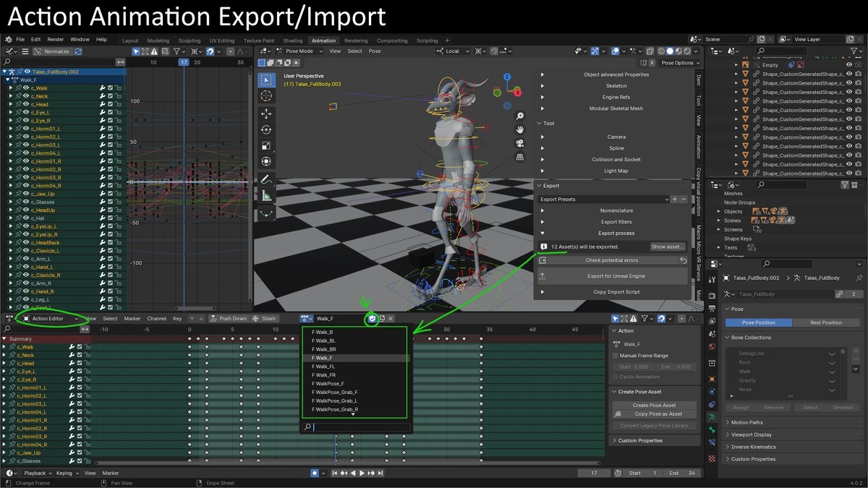The width and height of the screenshot is (868, 488).
Task: Toggle Normalize in graph editor header
Action: point(52,51)
